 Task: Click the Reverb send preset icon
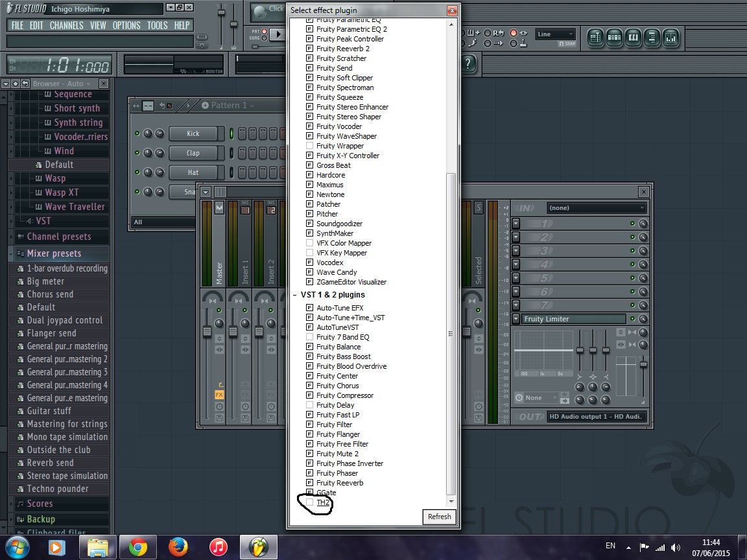(20, 463)
